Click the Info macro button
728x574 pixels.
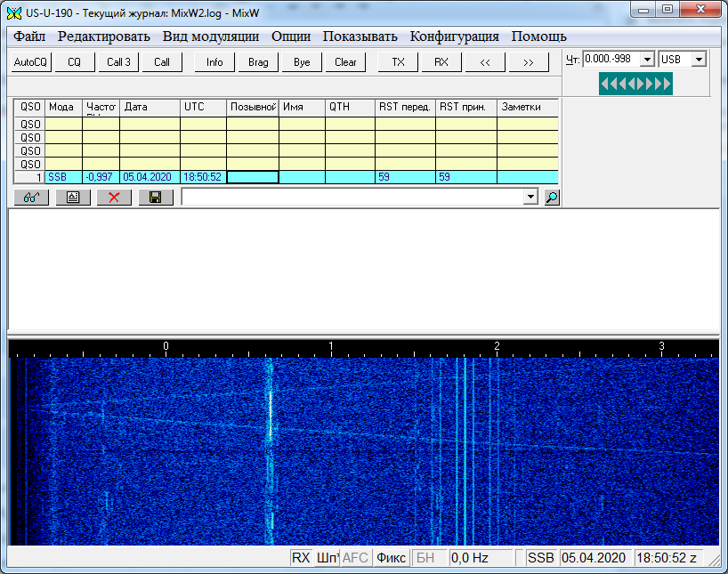(x=214, y=62)
